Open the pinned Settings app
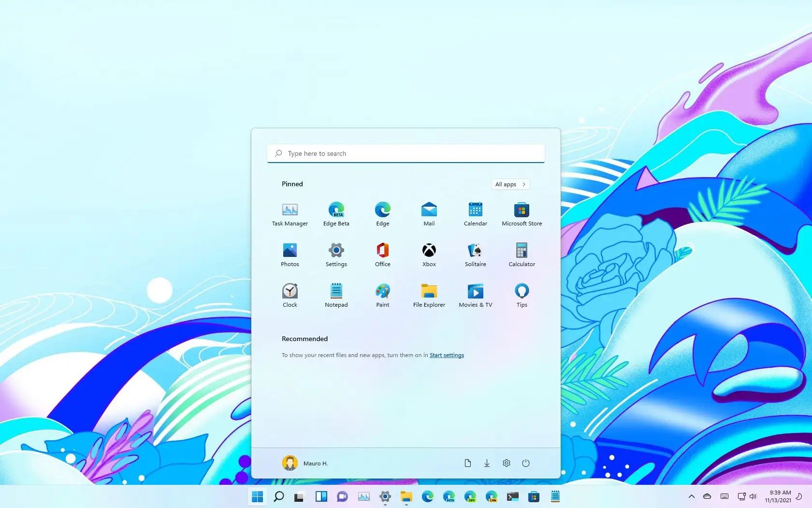 336,255
